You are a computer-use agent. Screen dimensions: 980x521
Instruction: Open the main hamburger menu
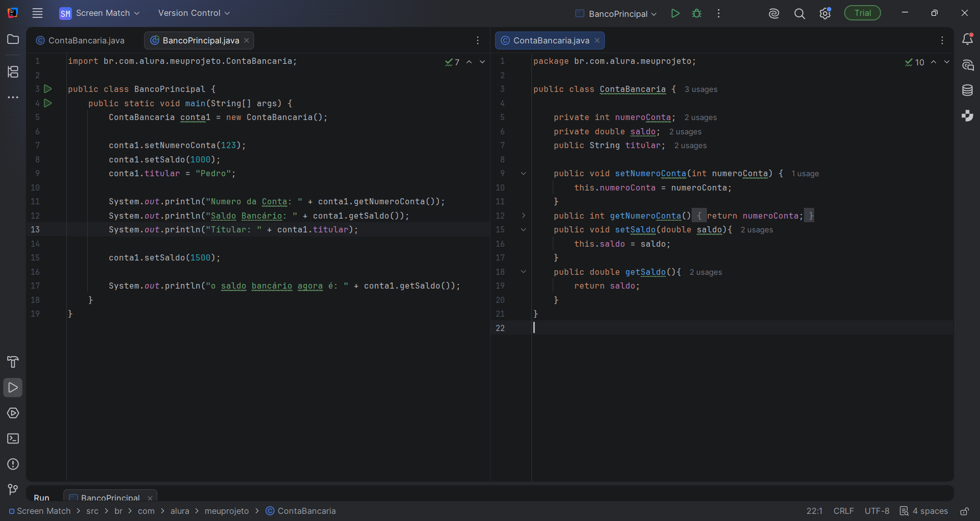tap(37, 13)
